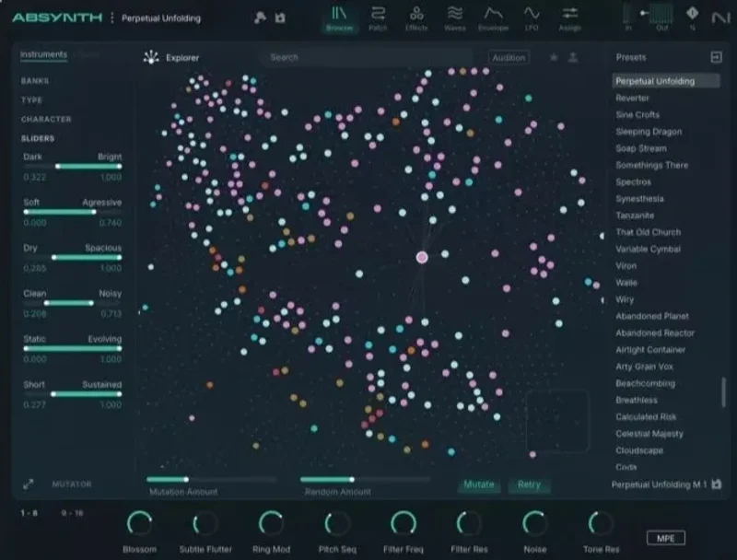
Task: Click the Retry button
Action: tap(529, 484)
